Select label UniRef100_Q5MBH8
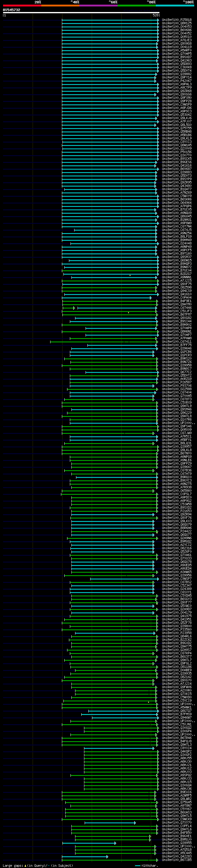197x868 pixels. point(177,132)
